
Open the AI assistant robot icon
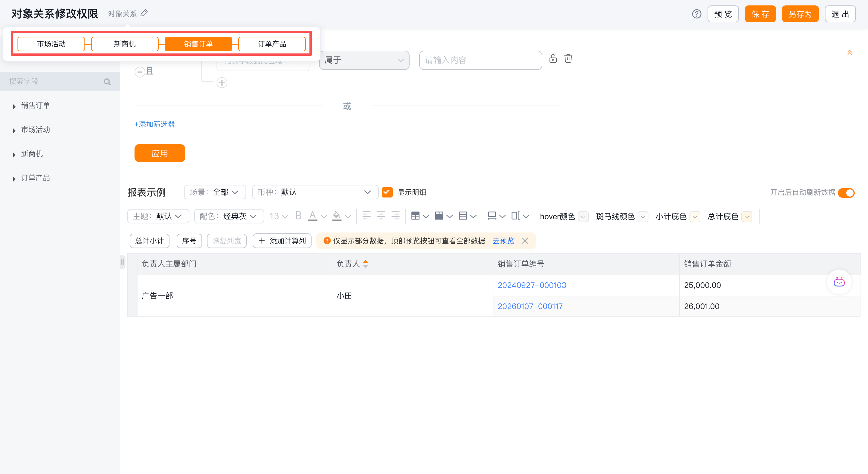click(x=839, y=282)
